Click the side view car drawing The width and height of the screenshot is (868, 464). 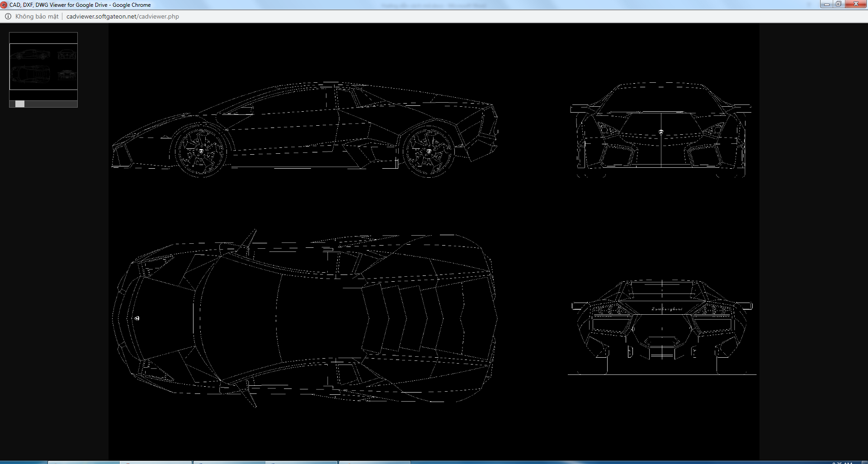305,130
